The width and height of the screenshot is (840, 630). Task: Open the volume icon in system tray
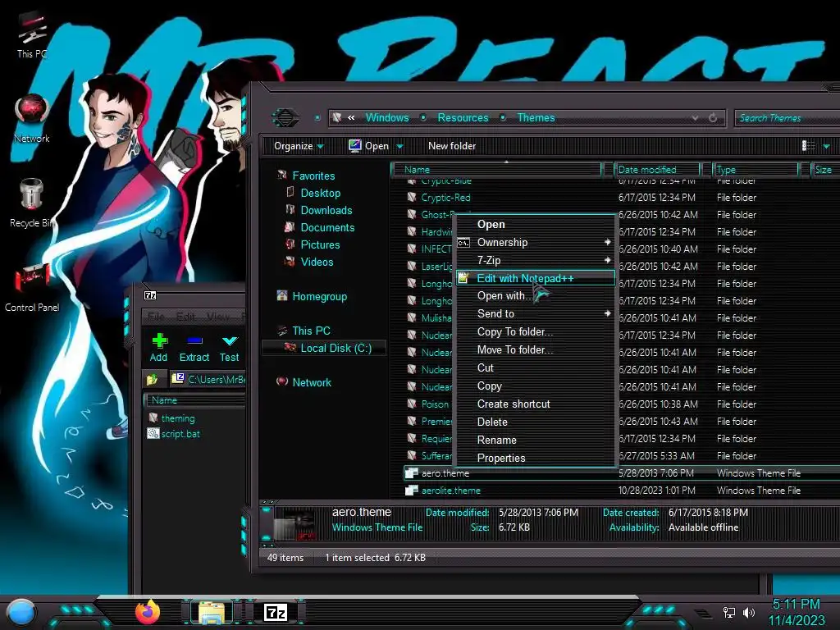pos(749,612)
